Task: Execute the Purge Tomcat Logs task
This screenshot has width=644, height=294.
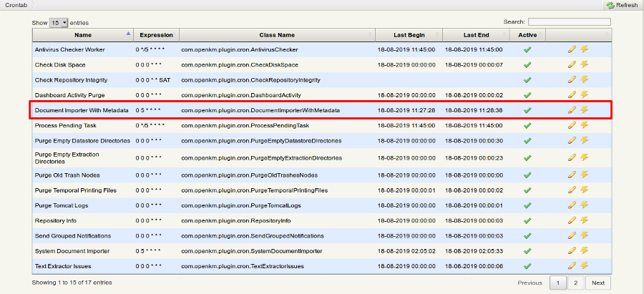Action: (584, 205)
